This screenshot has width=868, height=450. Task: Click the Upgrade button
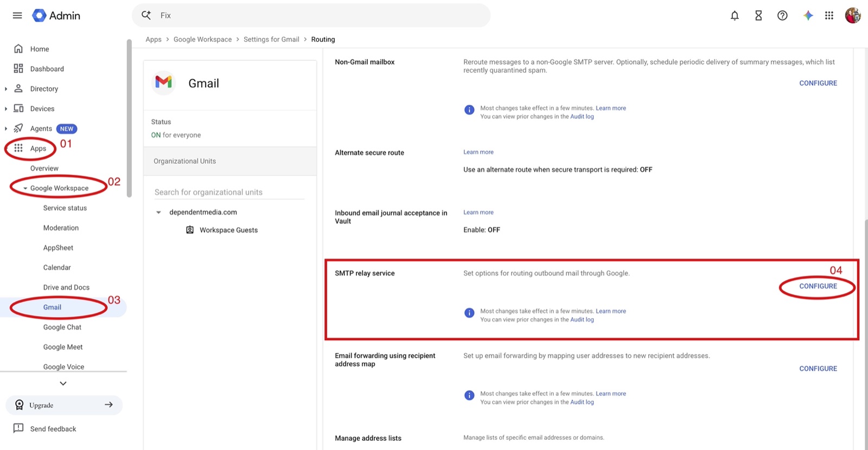click(64, 405)
